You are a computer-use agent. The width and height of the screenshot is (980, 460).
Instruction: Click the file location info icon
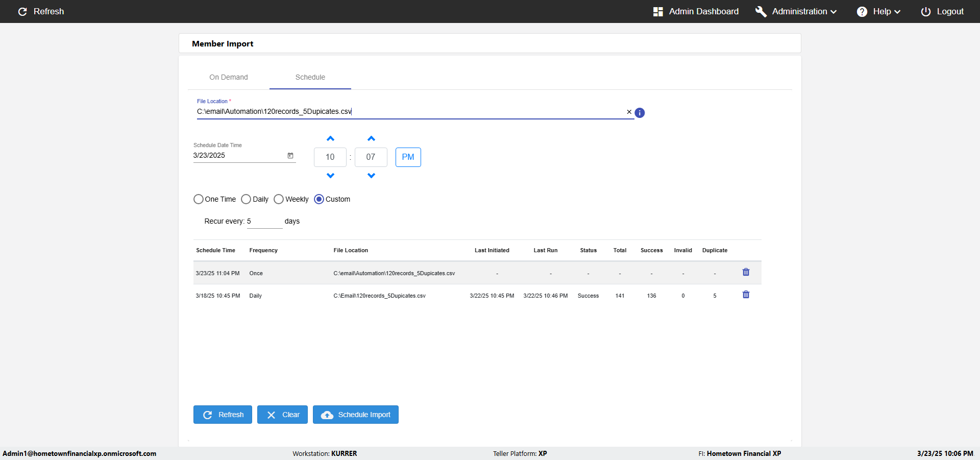coord(640,113)
